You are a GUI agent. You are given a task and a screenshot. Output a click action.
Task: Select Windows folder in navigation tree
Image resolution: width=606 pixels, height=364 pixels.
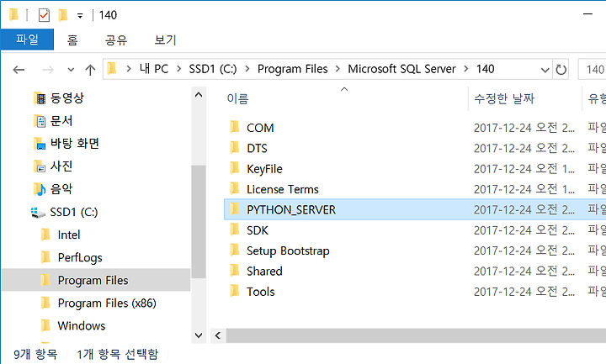(x=82, y=326)
